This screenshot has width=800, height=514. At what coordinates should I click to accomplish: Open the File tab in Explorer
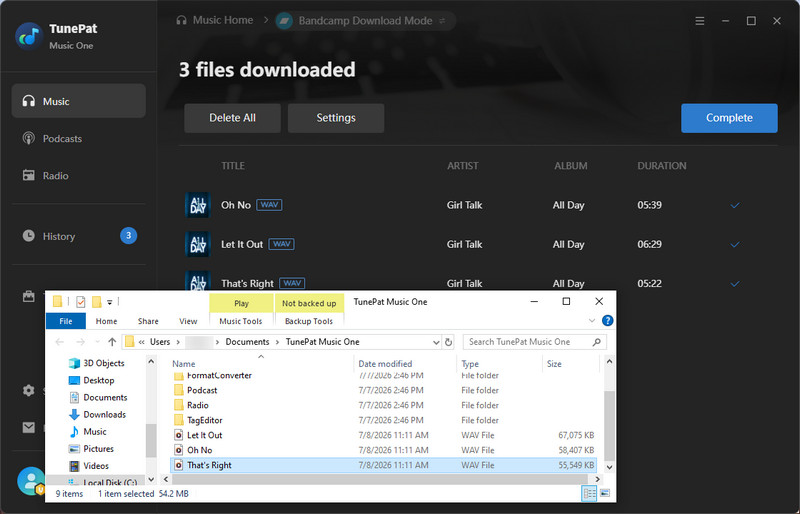point(66,321)
